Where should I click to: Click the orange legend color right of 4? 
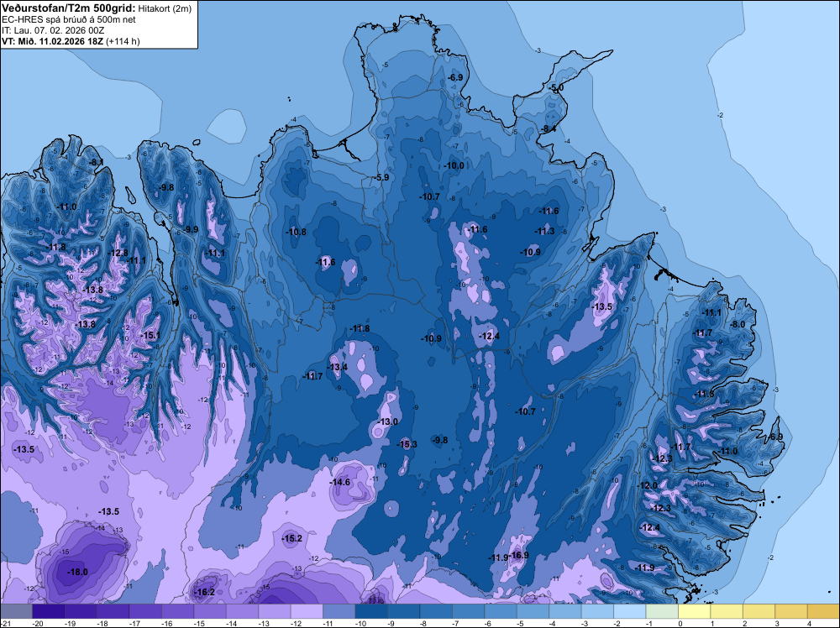click(824, 611)
